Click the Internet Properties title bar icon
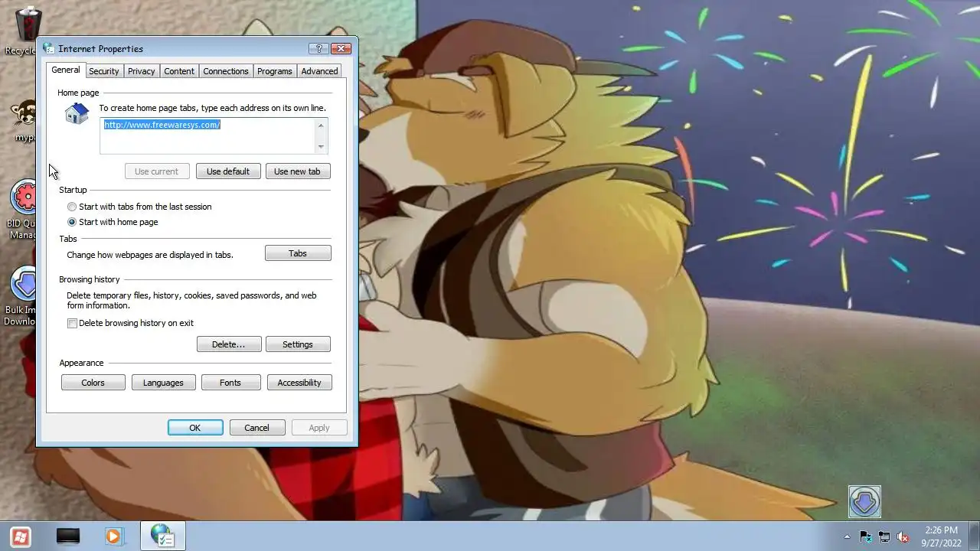 pyautogui.click(x=48, y=48)
